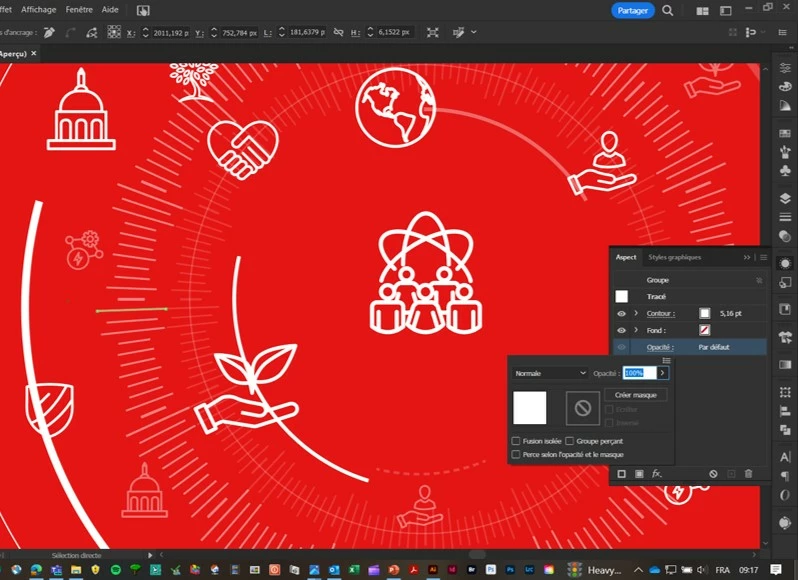Click the Clear appearance icon
The width and height of the screenshot is (798, 580).
click(x=713, y=474)
